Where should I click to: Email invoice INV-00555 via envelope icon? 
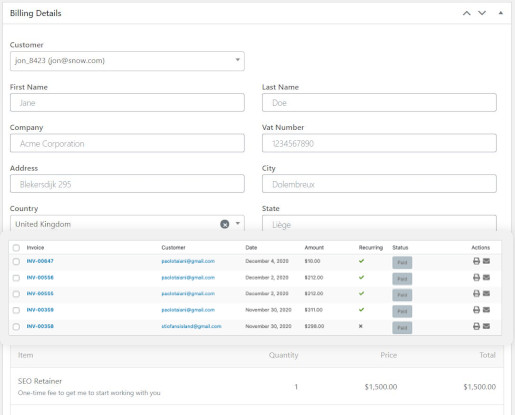(486, 293)
